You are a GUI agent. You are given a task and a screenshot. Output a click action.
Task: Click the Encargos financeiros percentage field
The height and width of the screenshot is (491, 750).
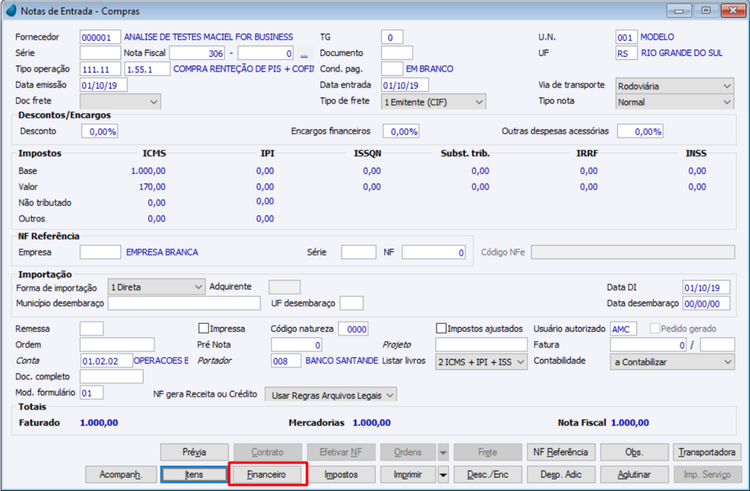401,131
